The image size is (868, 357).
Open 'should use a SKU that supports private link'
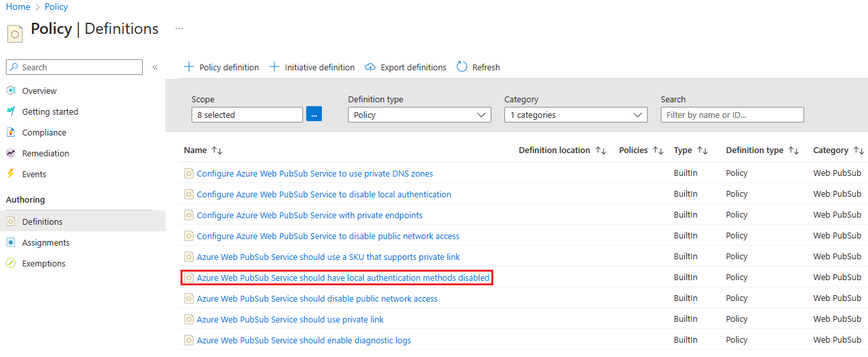click(x=328, y=257)
